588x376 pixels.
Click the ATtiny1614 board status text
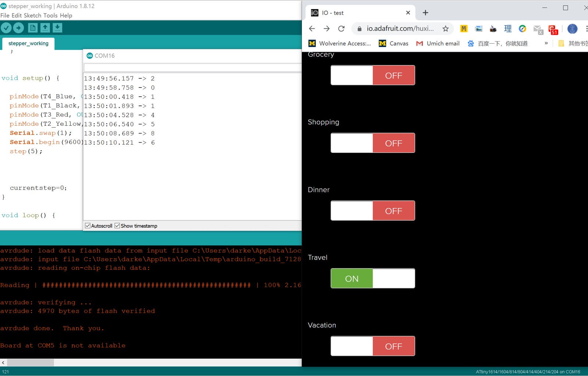coord(528,372)
